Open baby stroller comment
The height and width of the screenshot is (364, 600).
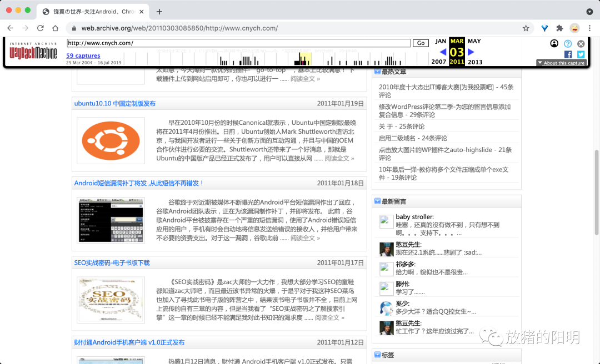coord(448,229)
